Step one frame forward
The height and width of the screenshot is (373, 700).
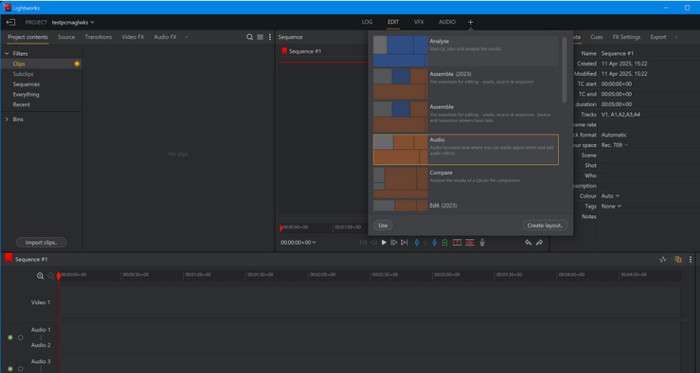pos(394,242)
